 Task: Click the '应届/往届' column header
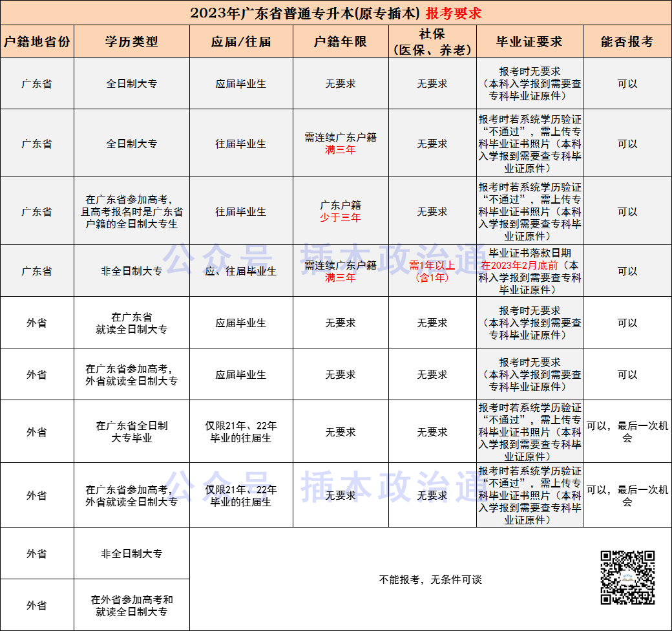[241, 41]
